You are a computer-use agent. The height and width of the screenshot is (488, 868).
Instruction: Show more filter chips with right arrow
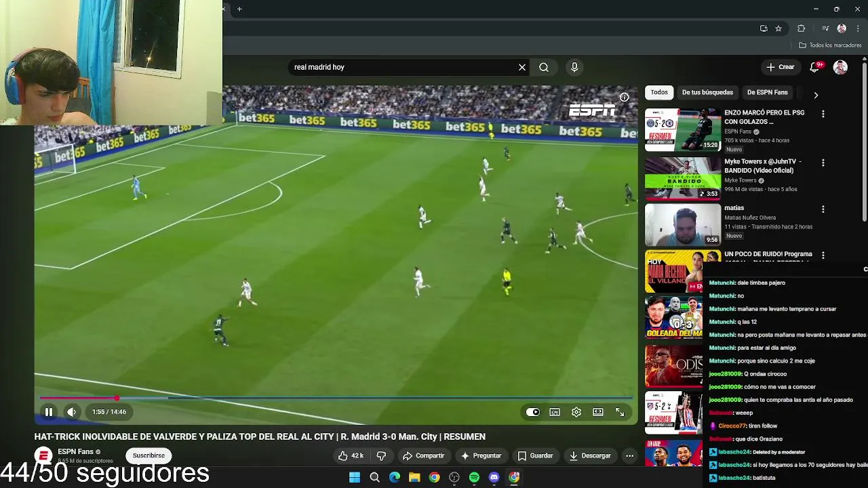[x=816, y=95]
